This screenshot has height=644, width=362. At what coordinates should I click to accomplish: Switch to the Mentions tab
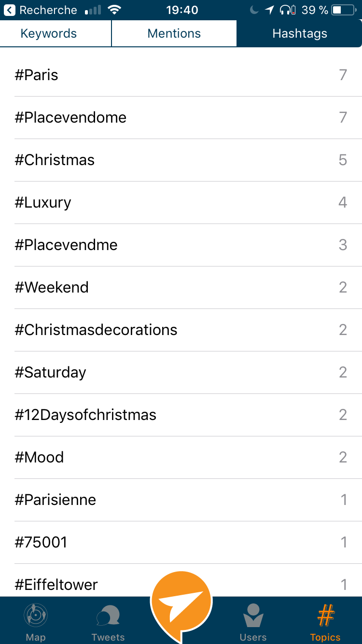(174, 33)
